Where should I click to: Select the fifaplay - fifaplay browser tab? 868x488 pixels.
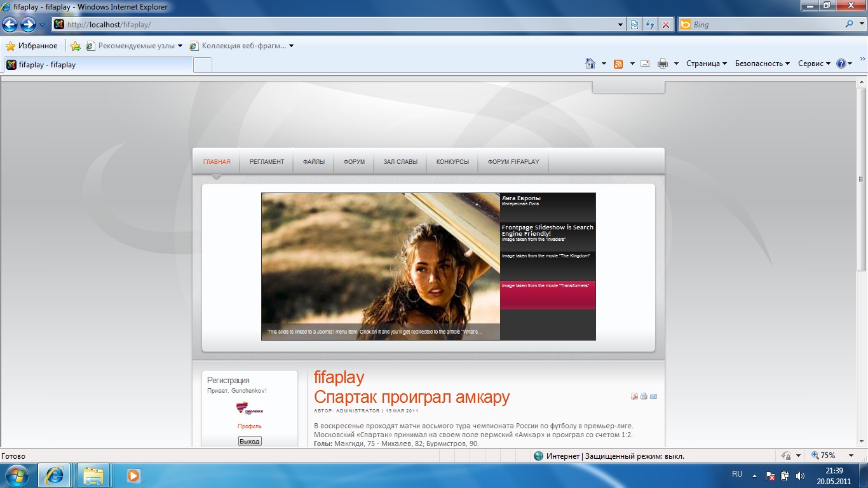(x=98, y=65)
